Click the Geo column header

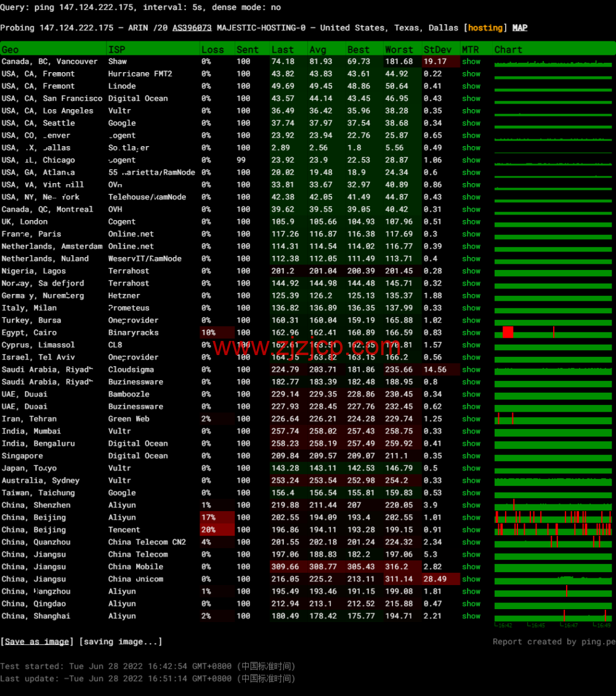coord(10,49)
